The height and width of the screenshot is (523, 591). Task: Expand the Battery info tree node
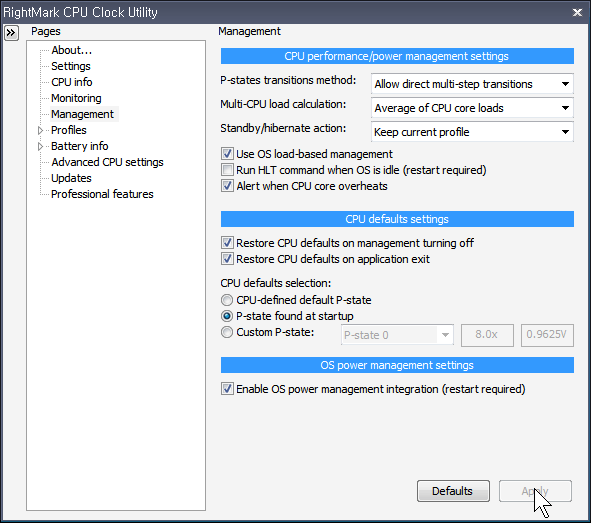tap(40, 146)
